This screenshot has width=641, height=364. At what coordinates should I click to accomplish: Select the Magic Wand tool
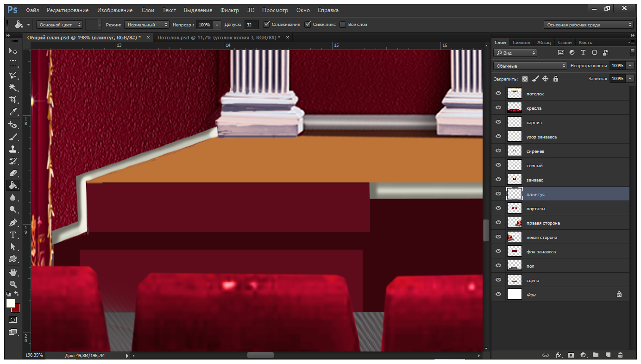(x=13, y=87)
